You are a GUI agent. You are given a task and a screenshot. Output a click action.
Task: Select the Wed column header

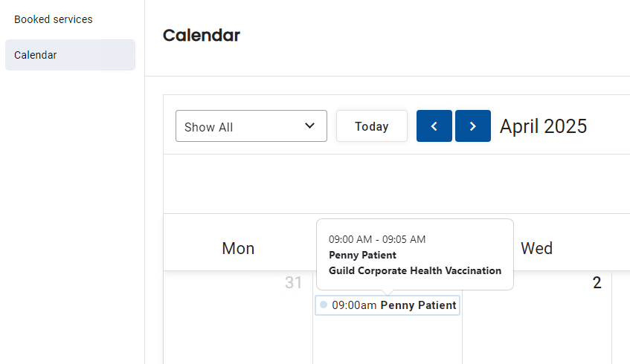(x=536, y=248)
